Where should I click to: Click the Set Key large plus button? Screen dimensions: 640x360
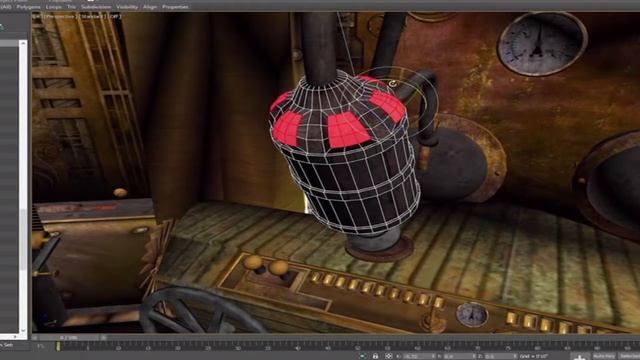pyautogui.click(x=580, y=357)
